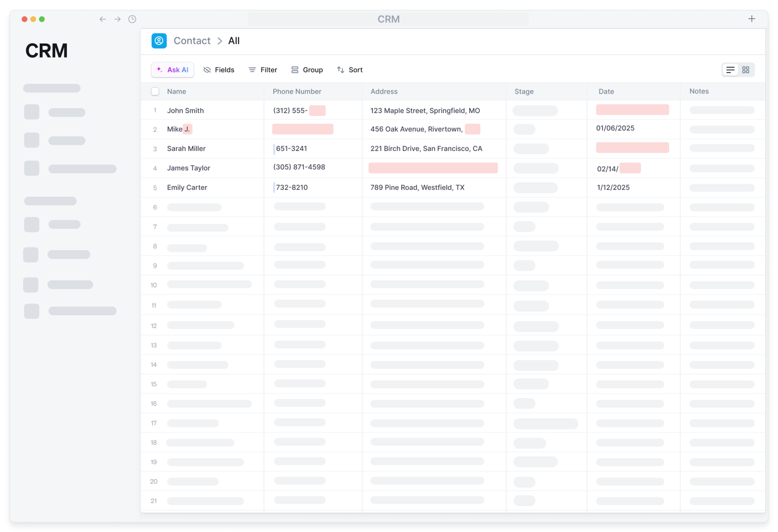
Task: Go forward using the forward arrow
Action: [117, 19]
